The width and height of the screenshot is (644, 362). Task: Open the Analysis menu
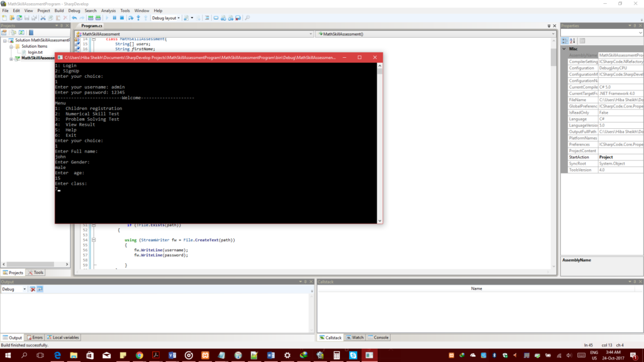click(108, 11)
